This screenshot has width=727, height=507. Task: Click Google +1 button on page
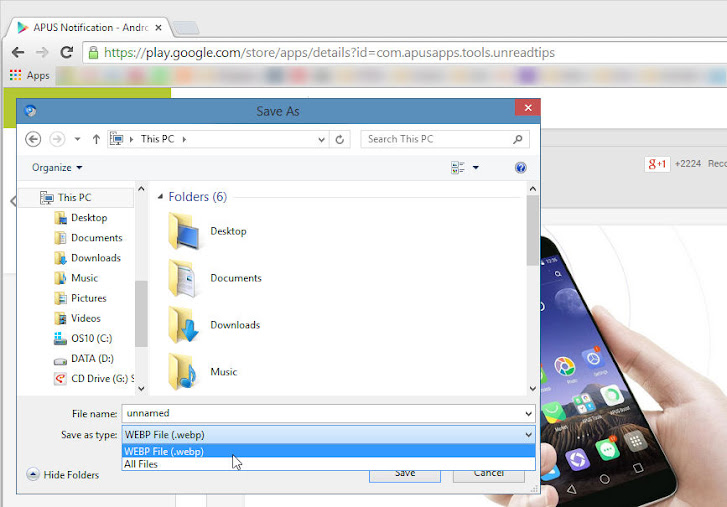pos(657,164)
